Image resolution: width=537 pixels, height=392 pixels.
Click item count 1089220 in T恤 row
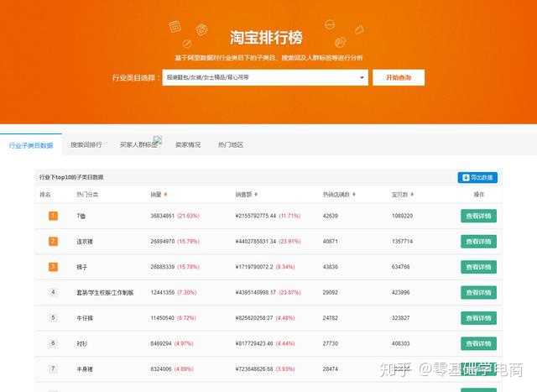coord(403,216)
